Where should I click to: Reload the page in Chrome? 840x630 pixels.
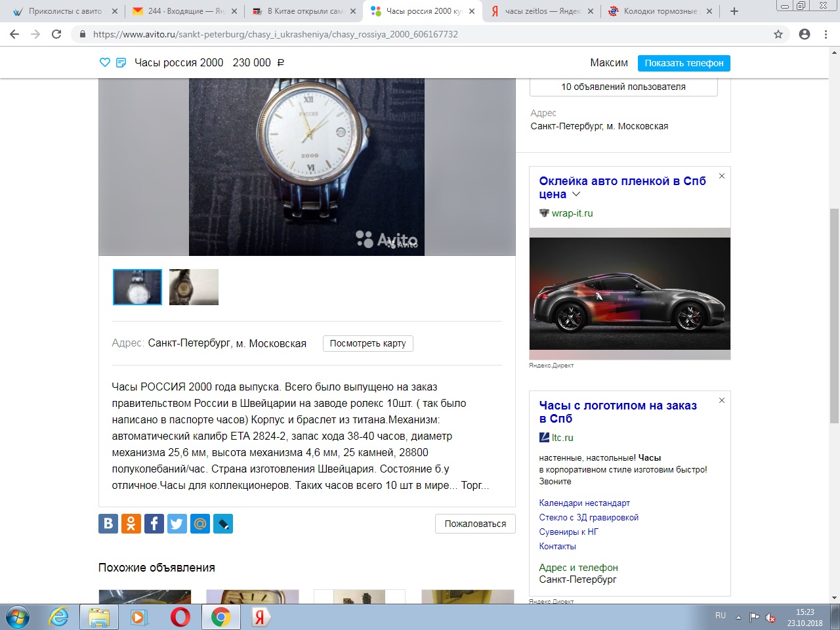pos(56,34)
